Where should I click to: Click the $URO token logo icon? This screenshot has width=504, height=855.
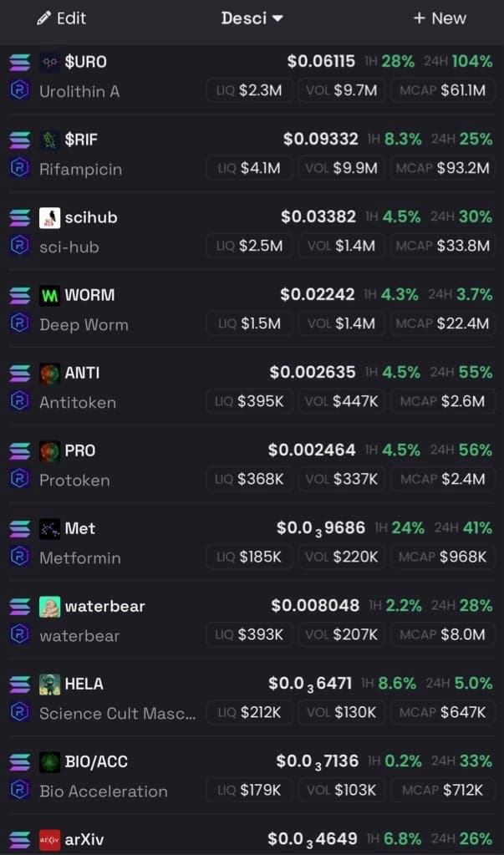point(50,62)
